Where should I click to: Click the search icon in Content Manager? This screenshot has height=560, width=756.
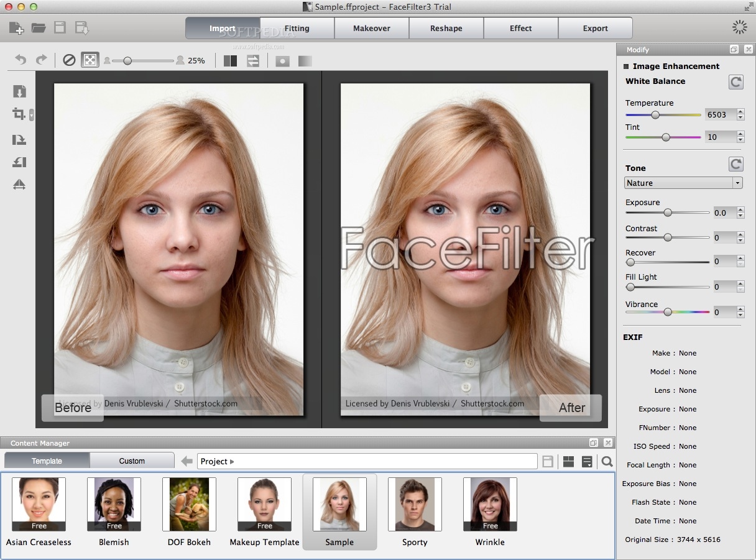(x=607, y=462)
